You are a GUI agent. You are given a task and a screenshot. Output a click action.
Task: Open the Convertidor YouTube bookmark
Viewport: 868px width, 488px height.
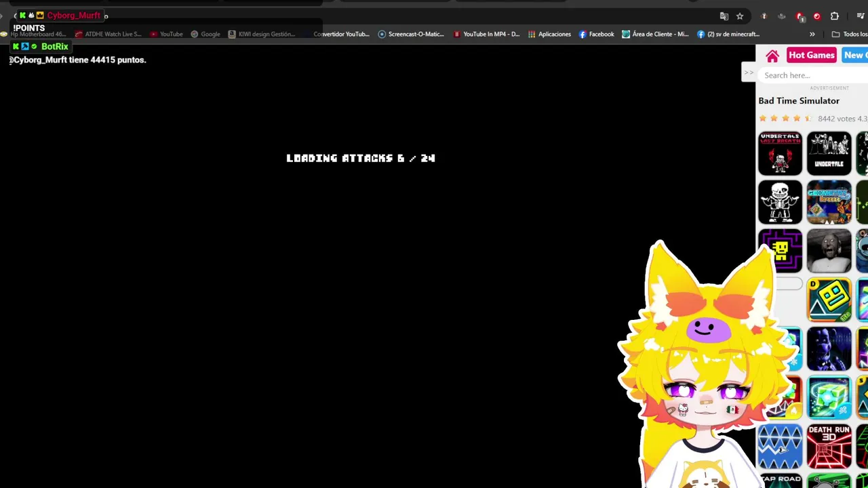336,34
